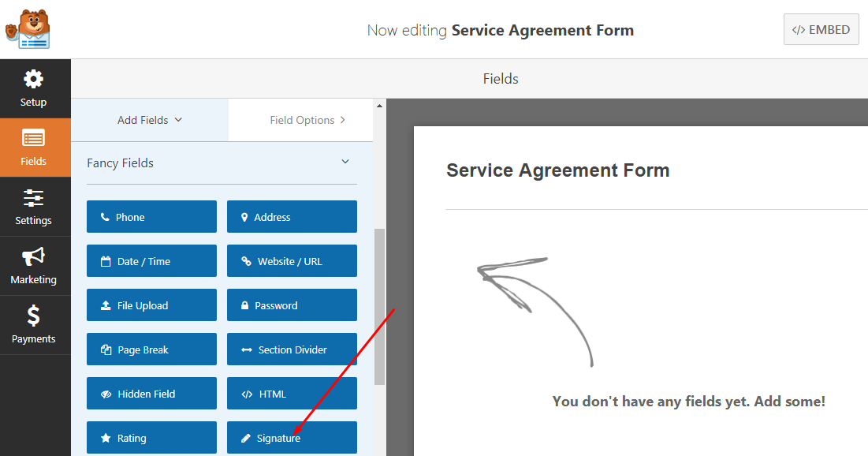Add a Password field
The height and width of the screenshot is (456, 868).
click(x=292, y=305)
